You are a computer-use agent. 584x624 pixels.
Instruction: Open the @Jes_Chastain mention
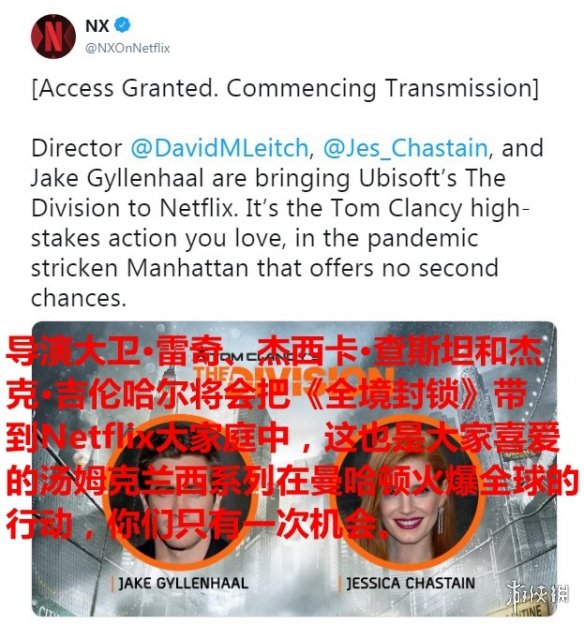coord(406,148)
